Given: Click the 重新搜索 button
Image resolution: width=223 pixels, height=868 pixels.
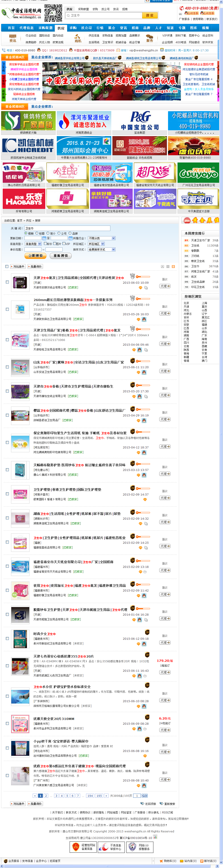Looking at the screenshot, I should tap(61, 256).
